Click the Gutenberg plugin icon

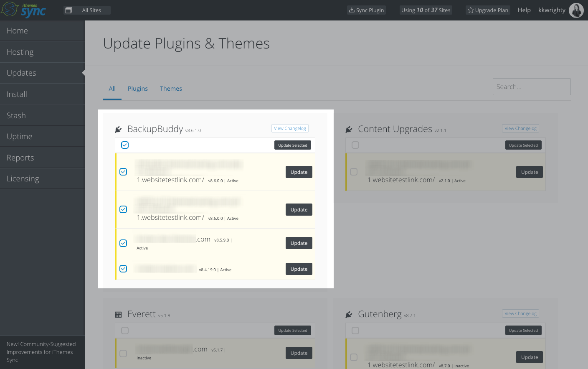(x=349, y=315)
